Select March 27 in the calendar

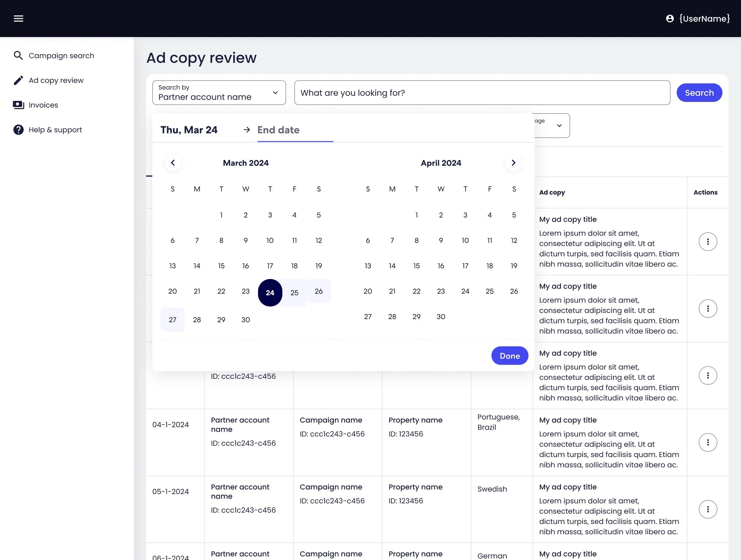(x=173, y=319)
